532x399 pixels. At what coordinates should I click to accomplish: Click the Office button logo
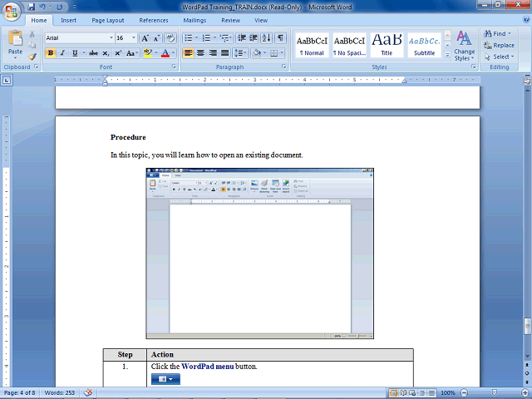point(12,12)
